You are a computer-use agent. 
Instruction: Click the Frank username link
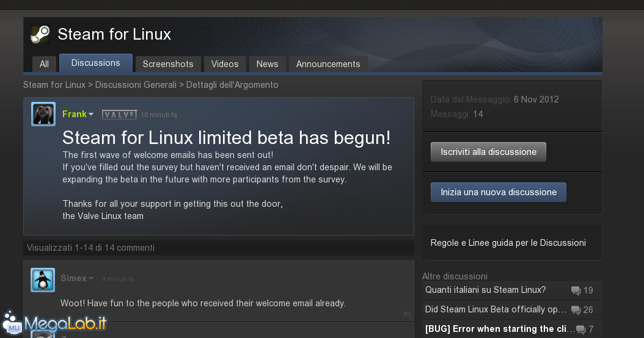[75, 114]
